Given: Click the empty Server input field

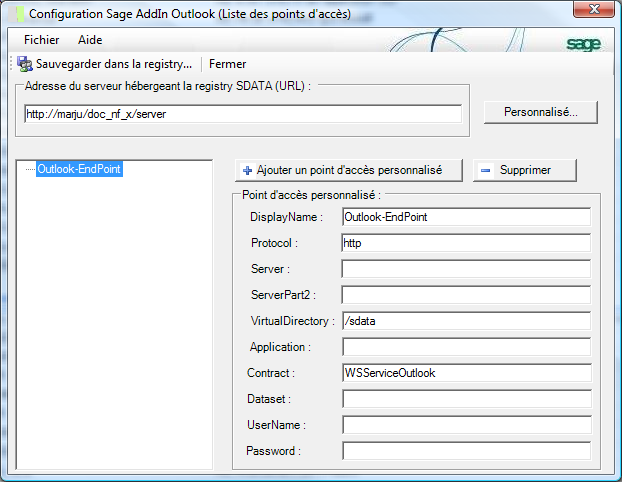Looking at the screenshot, I should [x=466, y=269].
